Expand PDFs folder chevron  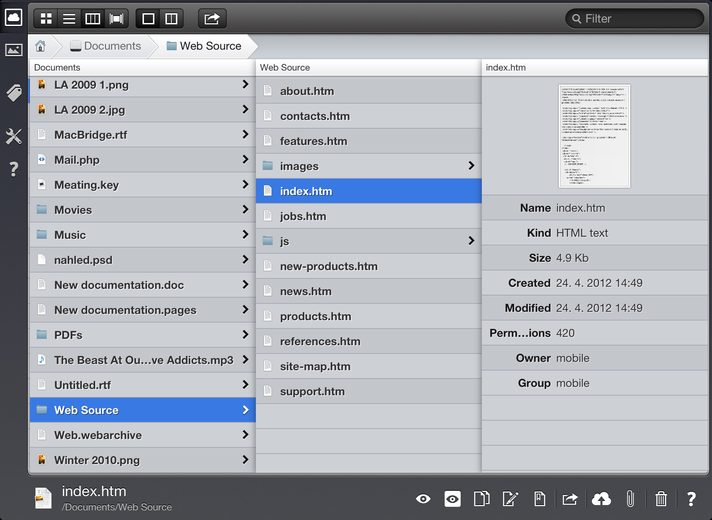(245, 334)
